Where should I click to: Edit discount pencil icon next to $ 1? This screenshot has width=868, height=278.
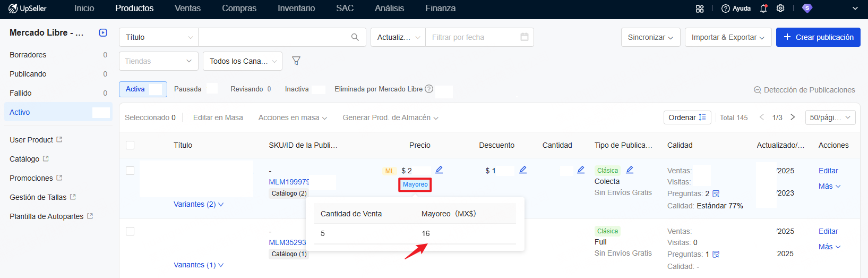pyautogui.click(x=523, y=170)
